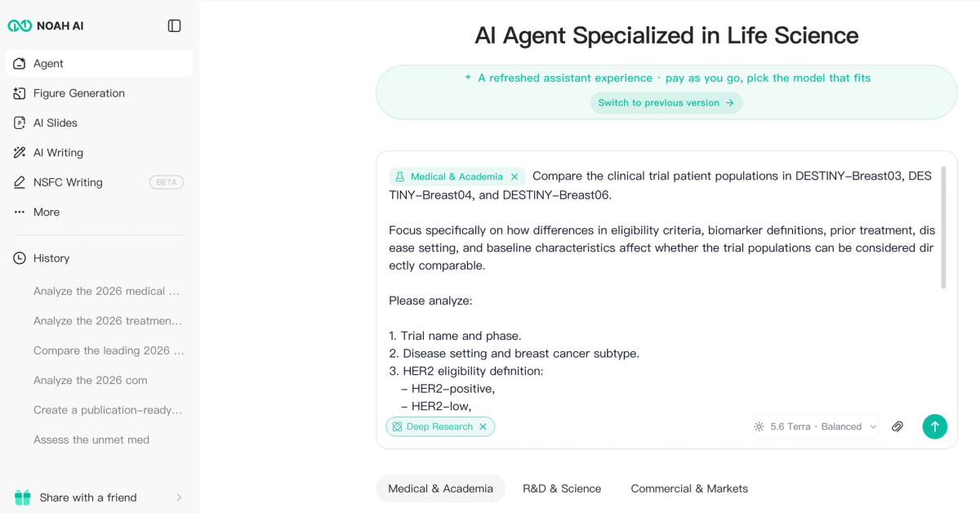Open AI Writing tool
980x513 pixels.
[x=100, y=153]
